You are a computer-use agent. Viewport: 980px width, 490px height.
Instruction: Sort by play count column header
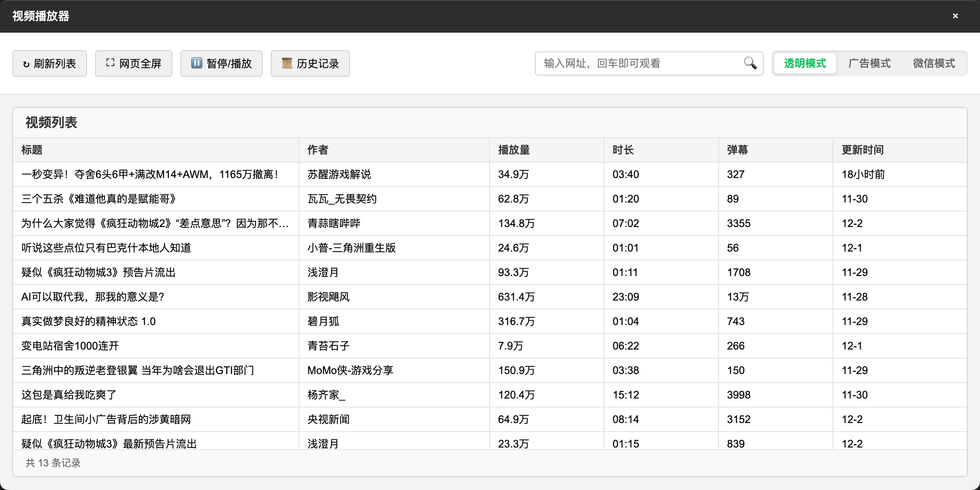[x=514, y=150]
